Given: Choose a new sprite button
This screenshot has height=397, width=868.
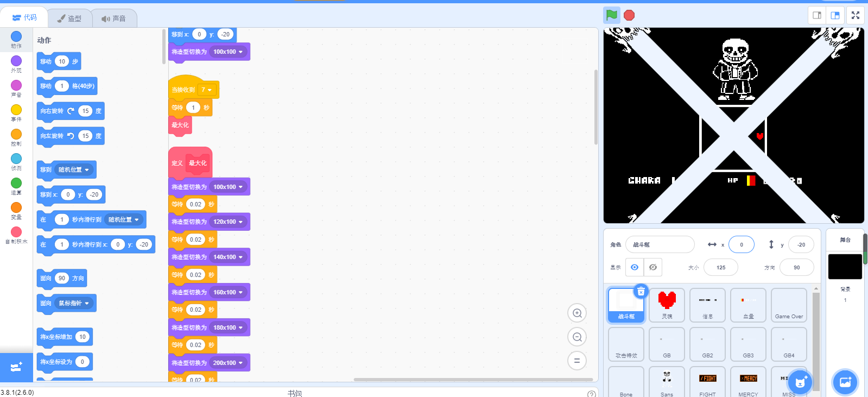Looking at the screenshot, I should pyautogui.click(x=799, y=382).
